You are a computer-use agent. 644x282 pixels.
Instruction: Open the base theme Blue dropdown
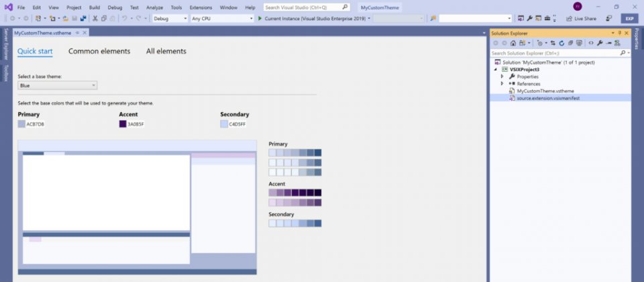click(x=58, y=85)
